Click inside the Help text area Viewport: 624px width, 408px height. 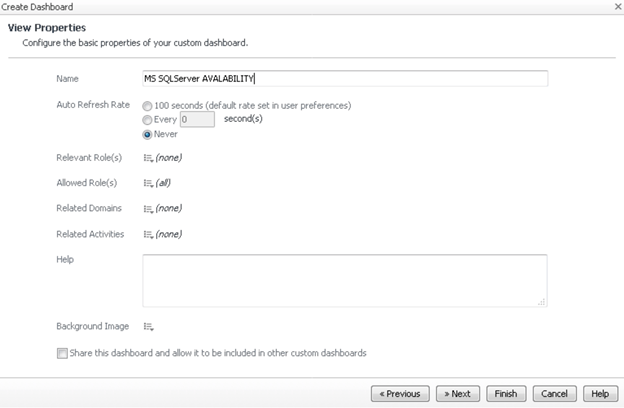point(345,280)
